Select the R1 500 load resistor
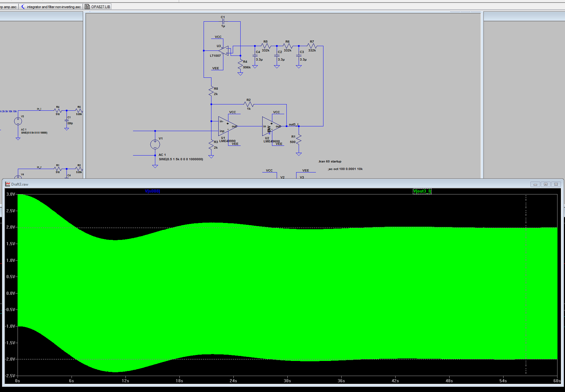This screenshot has height=392, width=565. click(x=299, y=139)
